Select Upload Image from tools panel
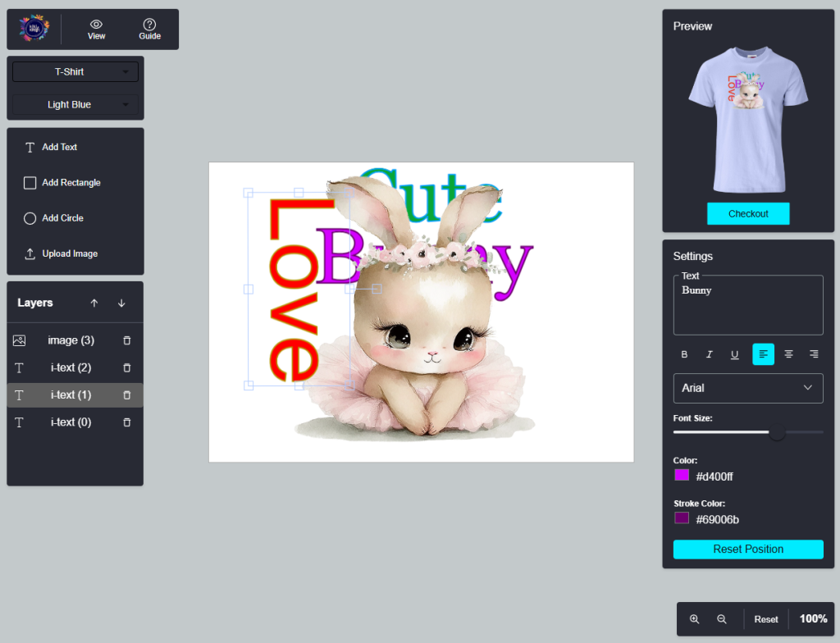 coord(70,254)
